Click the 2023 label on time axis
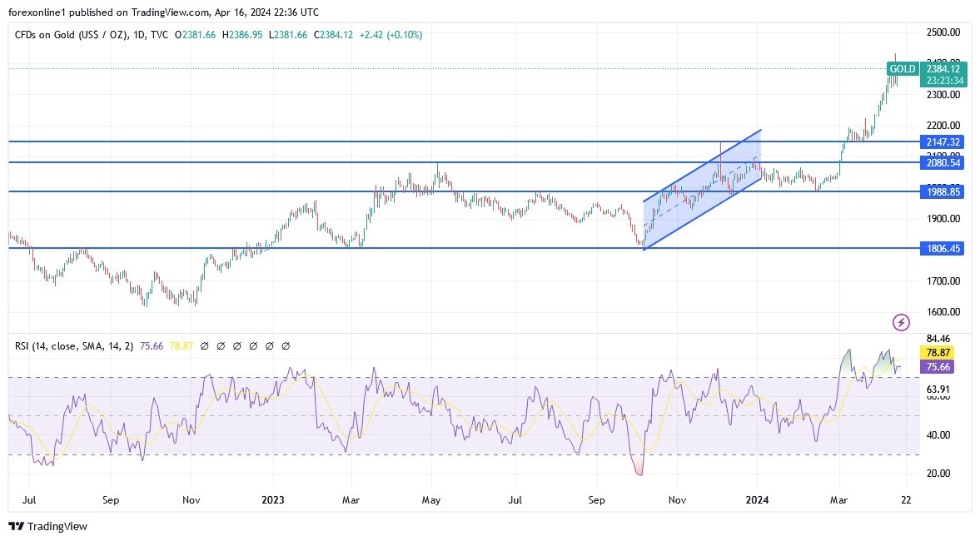 click(273, 500)
